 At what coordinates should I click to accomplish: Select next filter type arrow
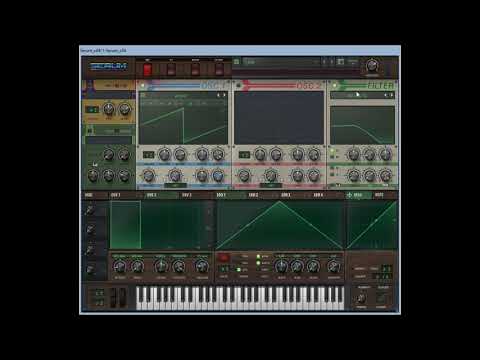(392, 95)
